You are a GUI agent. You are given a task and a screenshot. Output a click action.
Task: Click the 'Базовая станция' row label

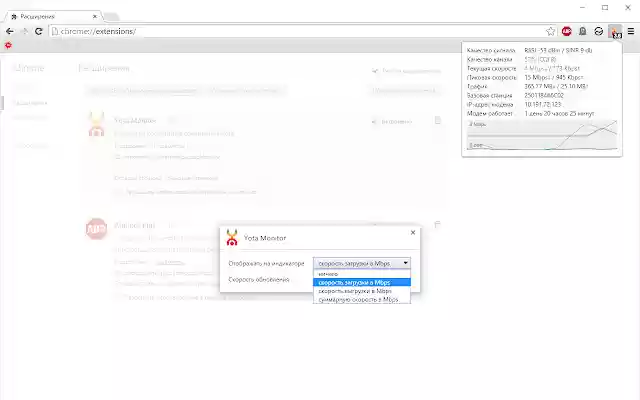[x=489, y=96]
